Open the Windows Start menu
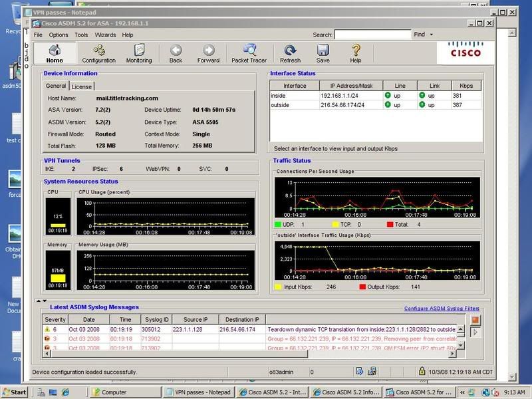Screen dimensions: 532x399 15,392
